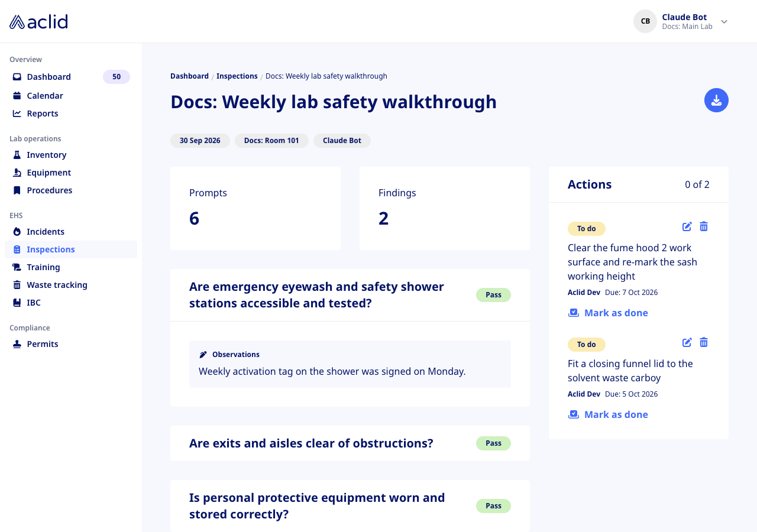
Task: Click the Permits stamp icon
Action: [17, 344]
